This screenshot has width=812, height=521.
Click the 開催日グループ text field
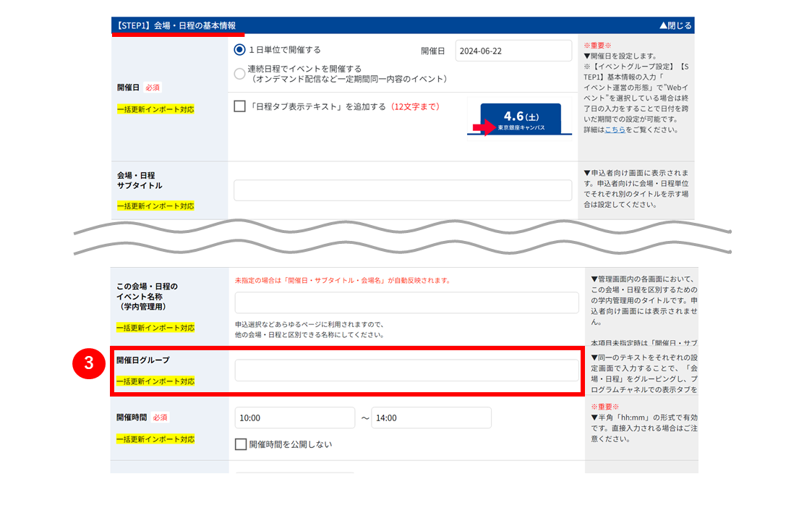406,370
